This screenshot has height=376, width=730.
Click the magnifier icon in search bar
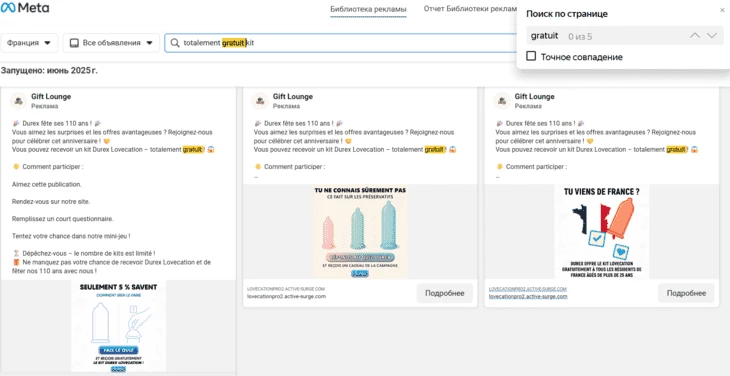(x=175, y=43)
